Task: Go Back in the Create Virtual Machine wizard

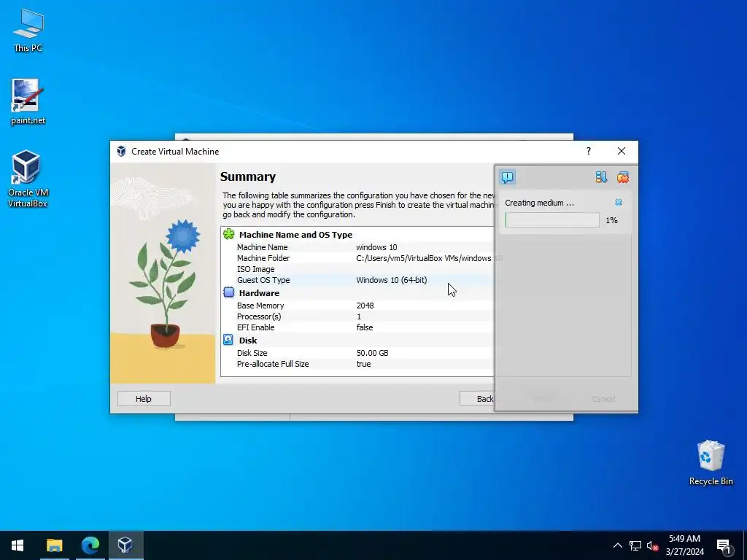Action: pos(477,399)
